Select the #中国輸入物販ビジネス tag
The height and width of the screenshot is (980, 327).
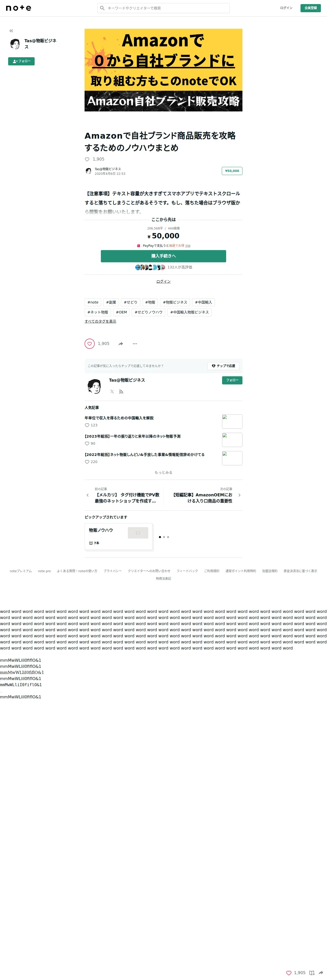189,312
